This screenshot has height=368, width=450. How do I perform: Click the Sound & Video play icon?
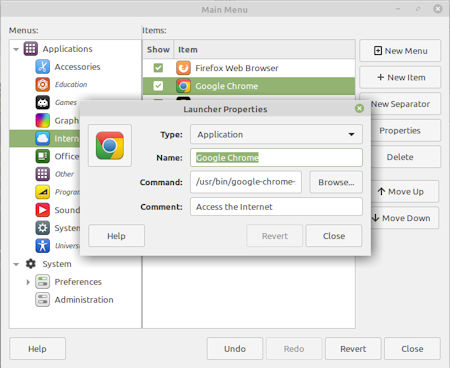43,210
